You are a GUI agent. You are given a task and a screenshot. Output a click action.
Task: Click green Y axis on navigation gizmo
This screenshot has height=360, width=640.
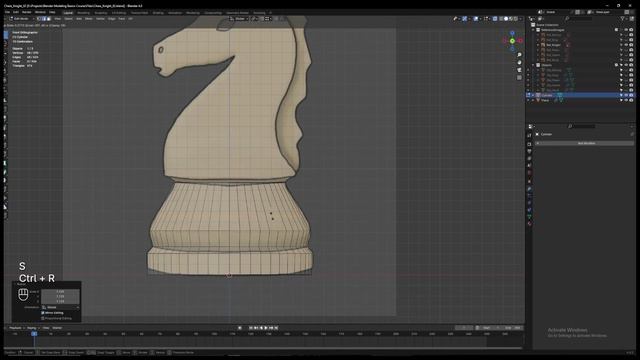[512, 41]
